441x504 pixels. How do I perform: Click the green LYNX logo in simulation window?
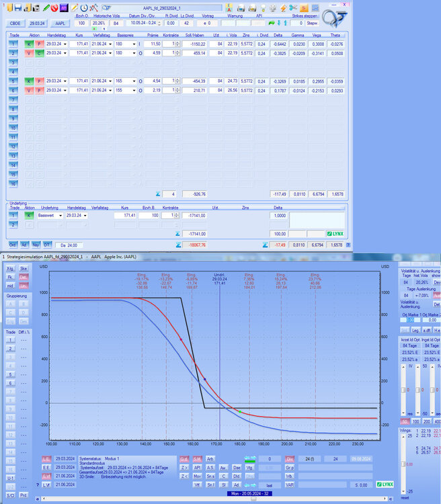385,484
